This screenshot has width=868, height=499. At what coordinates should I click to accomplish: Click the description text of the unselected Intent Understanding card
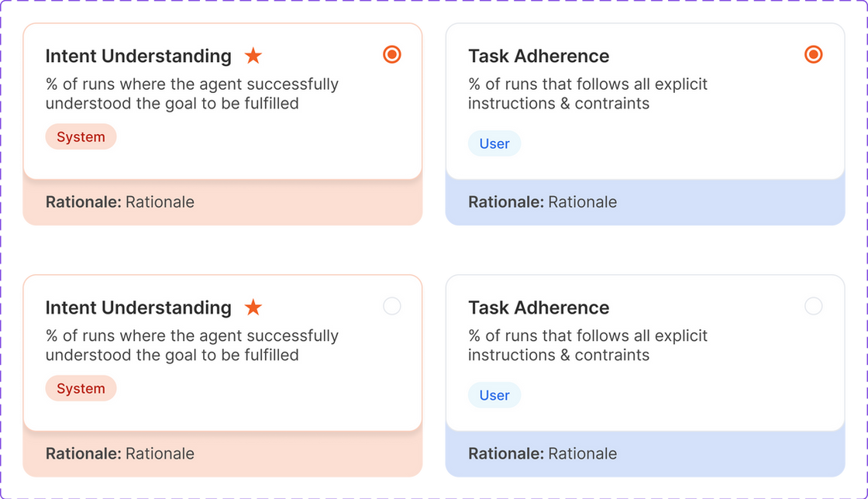pos(191,346)
